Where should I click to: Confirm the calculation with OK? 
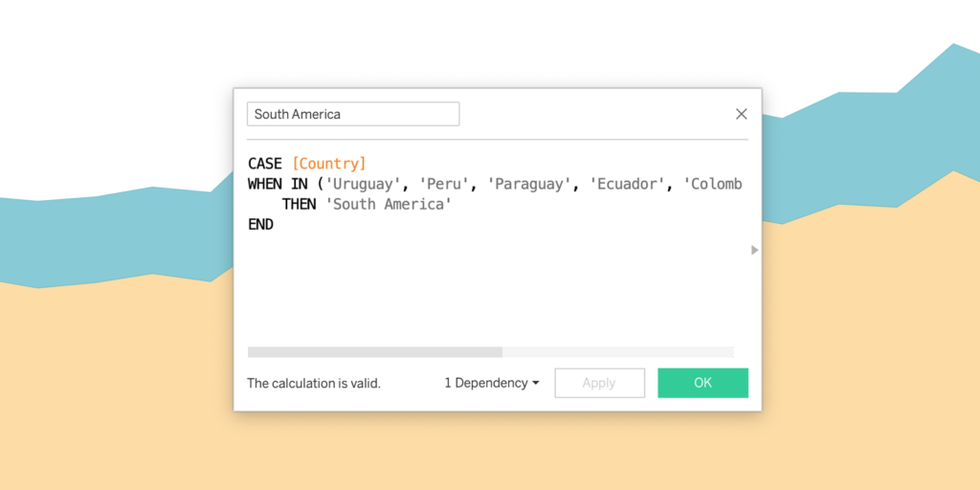pos(702,383)
